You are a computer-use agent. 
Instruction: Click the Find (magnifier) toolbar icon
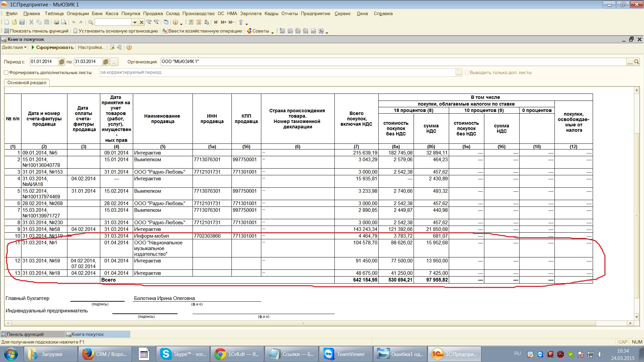pos(91,22)
